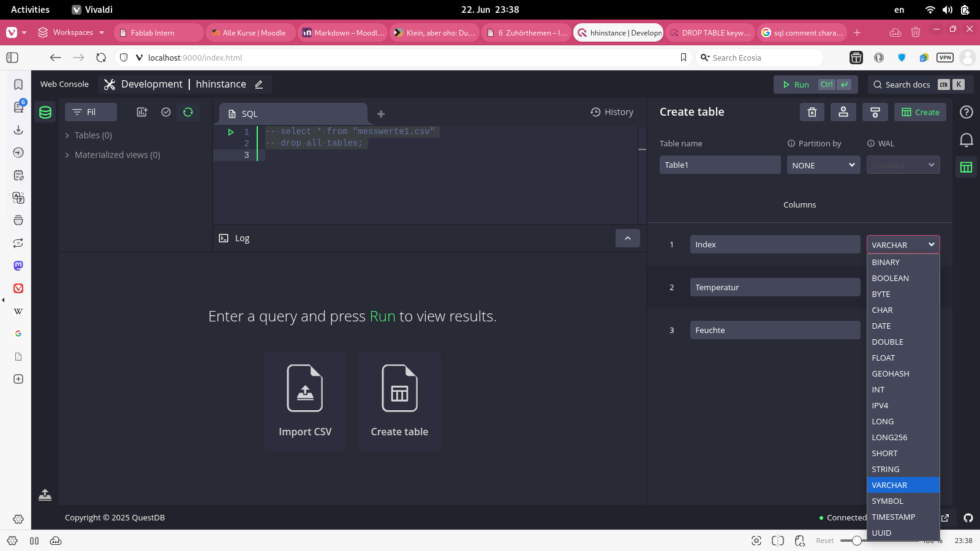Viewport: 980px width, 551px height.
Task: Toggle the table select checkmark icon
Action: pyautogui.click(x=165, y=112)
